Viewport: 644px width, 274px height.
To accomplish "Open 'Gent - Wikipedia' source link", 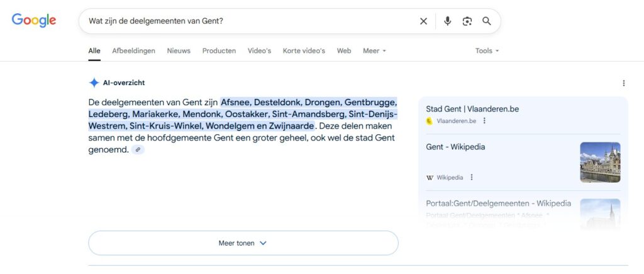I will tap(455, 147).
